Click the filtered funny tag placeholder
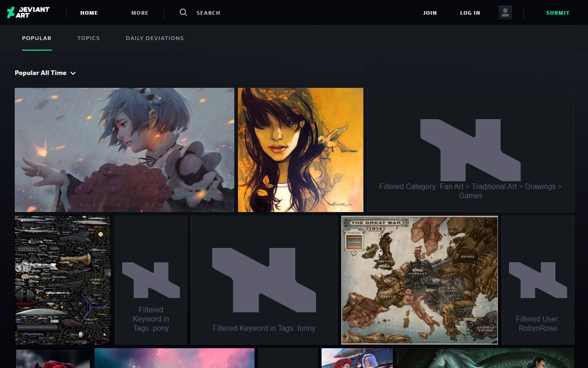This screenshot has height=368, width=588. (264, 280)
